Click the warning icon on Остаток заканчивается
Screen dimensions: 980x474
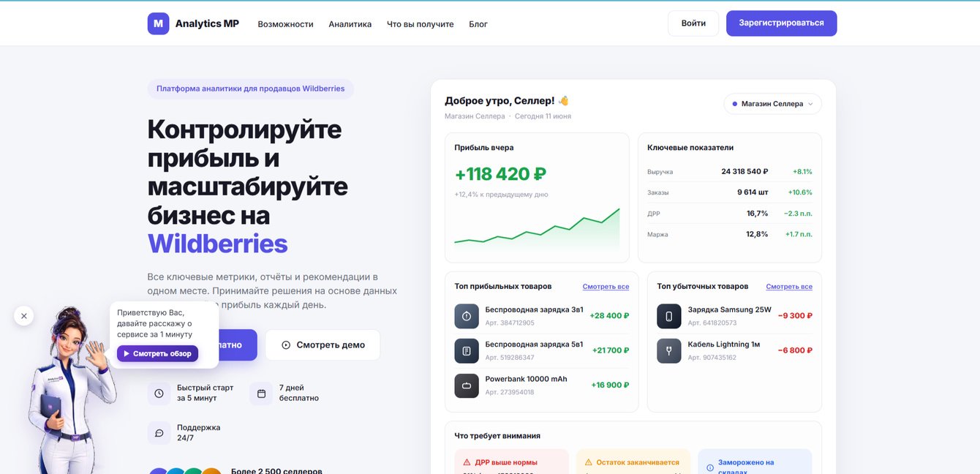pos(588,462)
